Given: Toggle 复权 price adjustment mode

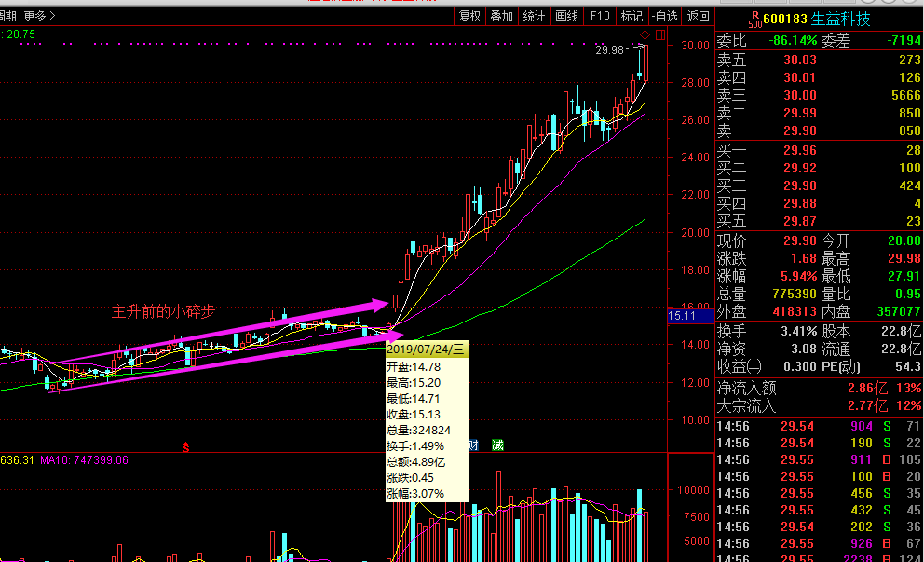Looking at the screenshot, I should [469, 15].
